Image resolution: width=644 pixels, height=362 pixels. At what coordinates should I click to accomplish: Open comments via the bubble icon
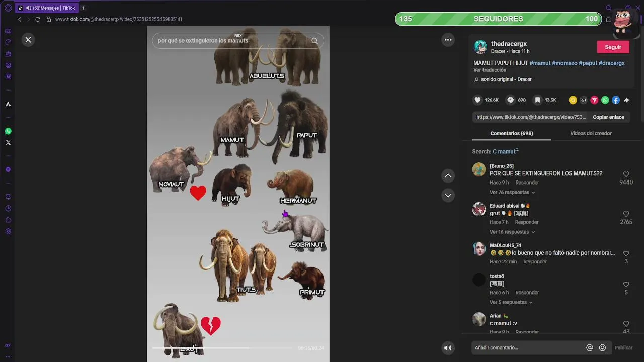click(x=510, y=100)
